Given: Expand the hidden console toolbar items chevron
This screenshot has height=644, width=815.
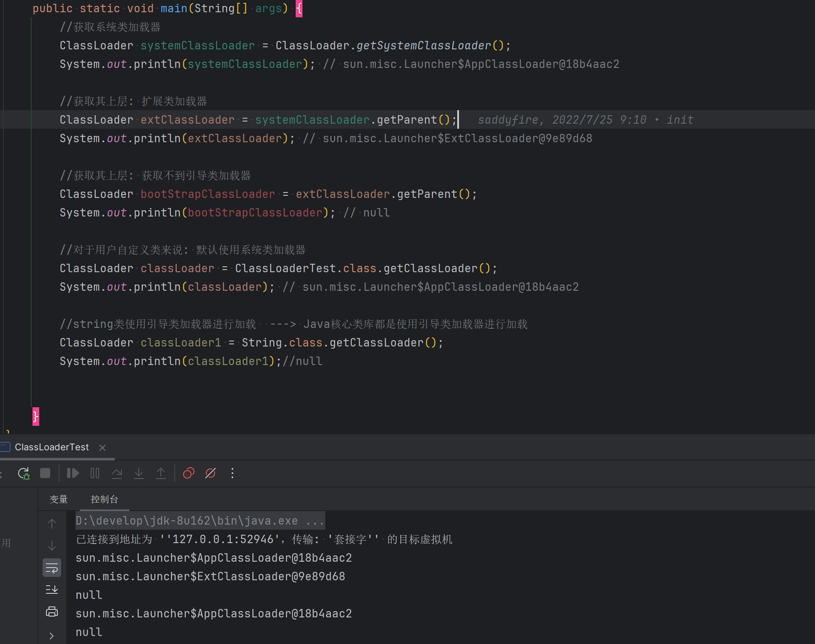Looking at the screenshot, I should tap(52, 636).
